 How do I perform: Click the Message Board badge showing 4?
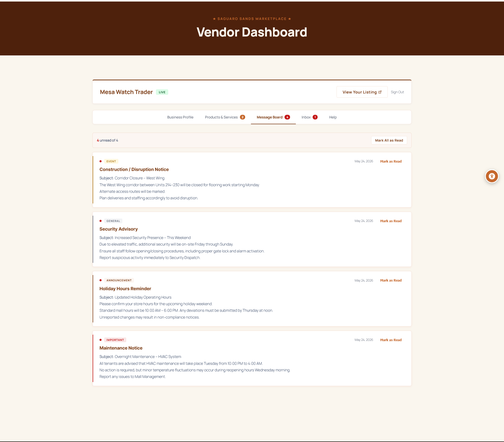(287, 117)
